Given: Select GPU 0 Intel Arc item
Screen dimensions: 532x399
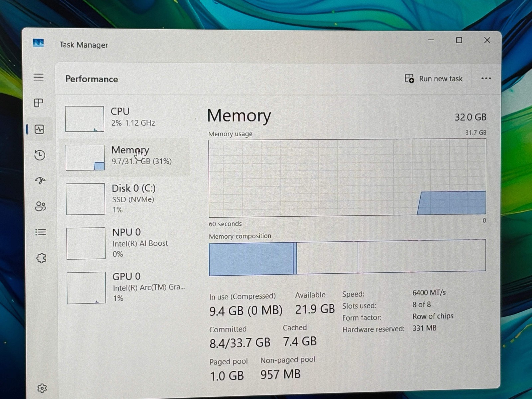Looking at the screenshot, I should pyautogui.click(x=125, y=288).
